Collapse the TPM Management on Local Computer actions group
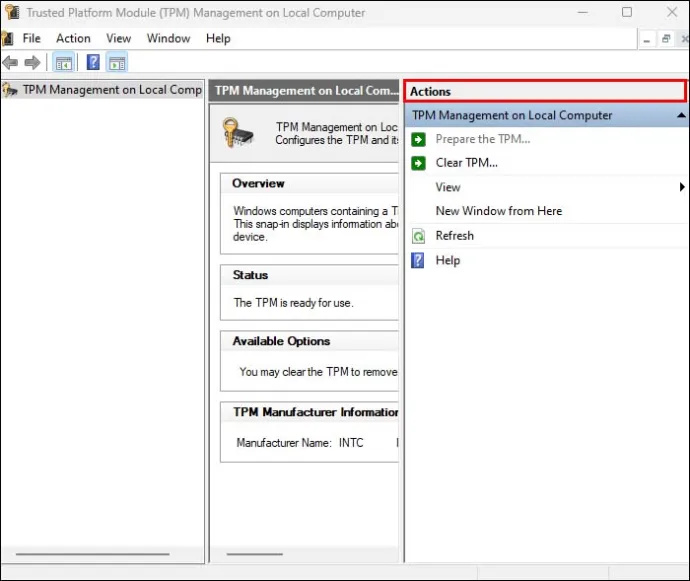The image size is (690, 581). (x=681, y=115)
